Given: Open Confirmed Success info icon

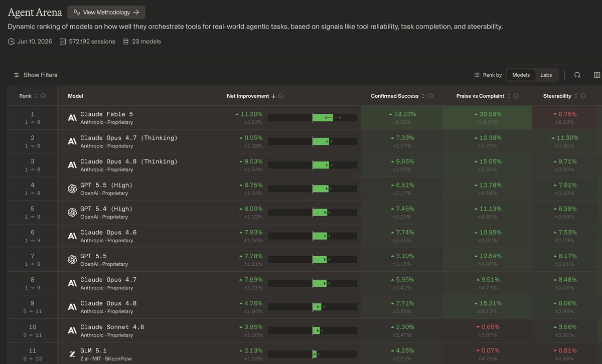Looking at the screenshot, I should click(x=430, y=96).
